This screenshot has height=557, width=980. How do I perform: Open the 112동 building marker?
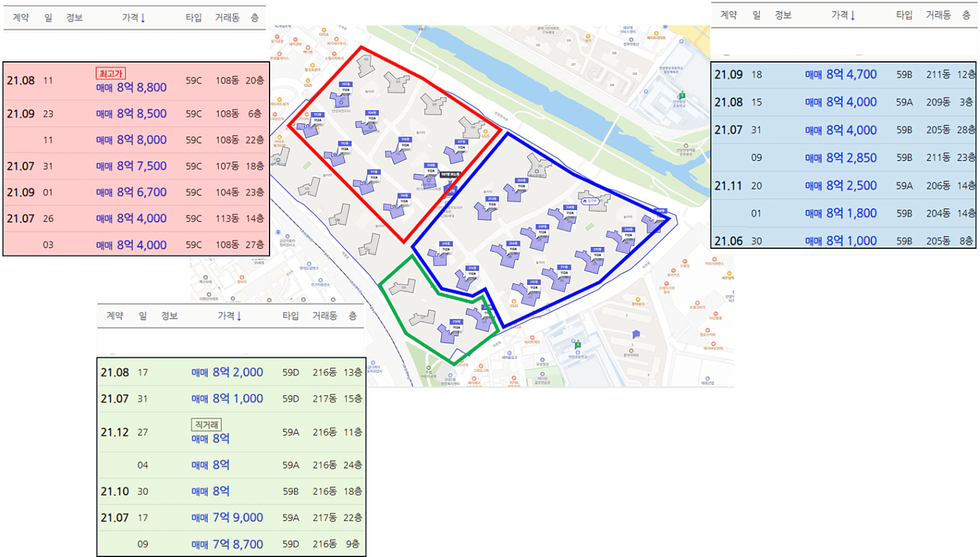[x=345, y=146]
